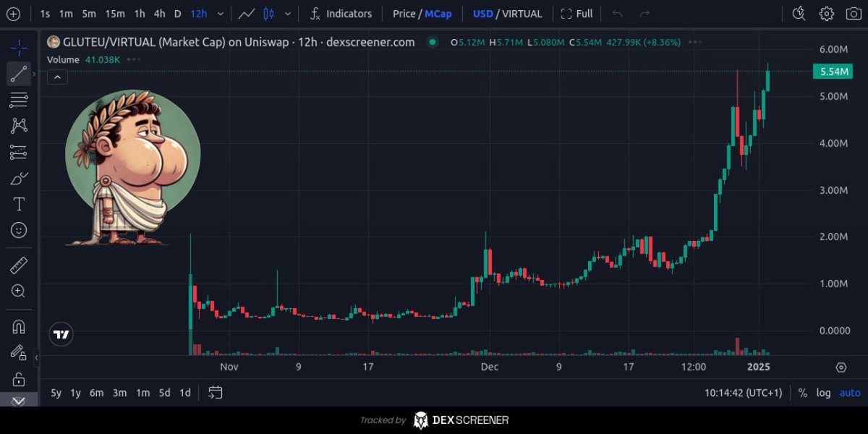Select the ruler measure tool
The image size is (868, 434).
click(x=19, y=265)
